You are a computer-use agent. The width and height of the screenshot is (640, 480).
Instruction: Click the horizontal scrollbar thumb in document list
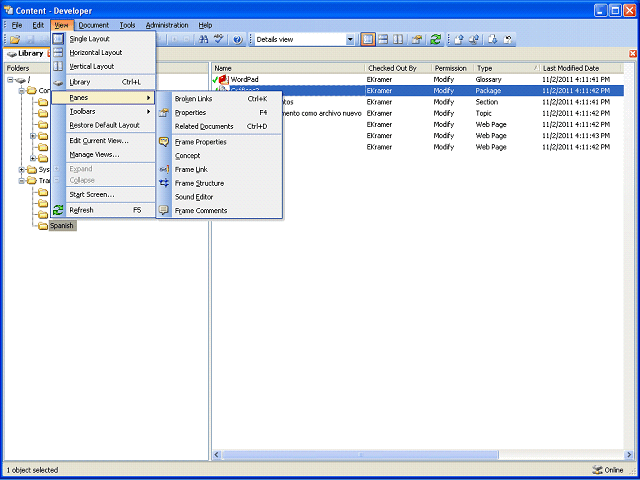[360, 454]
